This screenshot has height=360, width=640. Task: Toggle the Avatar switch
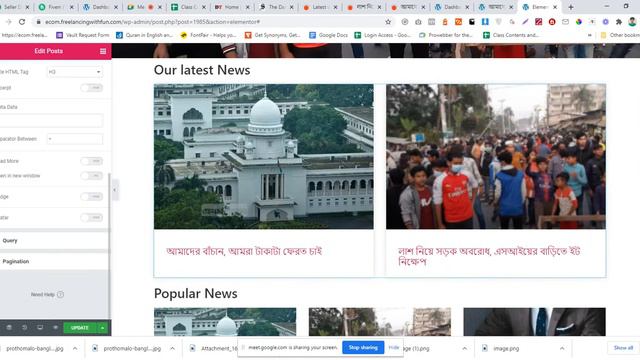coord(91,218)
